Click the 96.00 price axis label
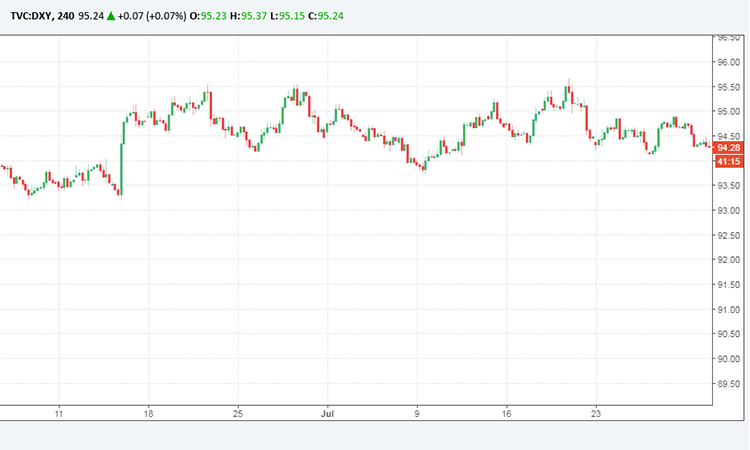Image resolution: width=750 pixels, height=450 pixels. tap(729, 62)
